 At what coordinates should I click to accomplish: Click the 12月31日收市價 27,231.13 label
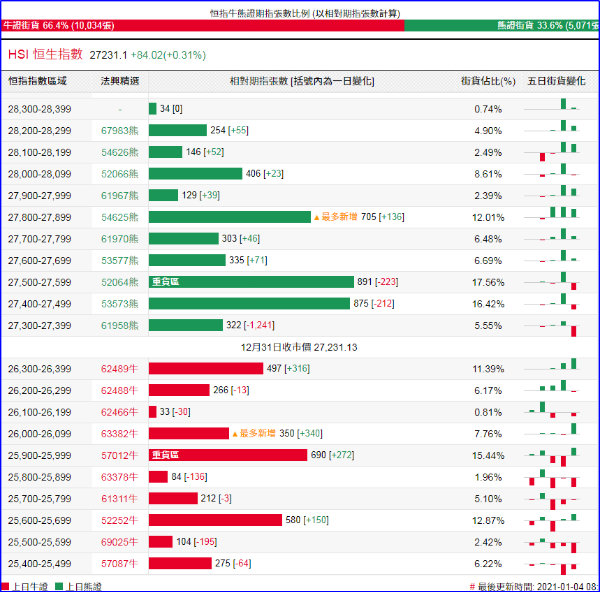pos(299,347)
